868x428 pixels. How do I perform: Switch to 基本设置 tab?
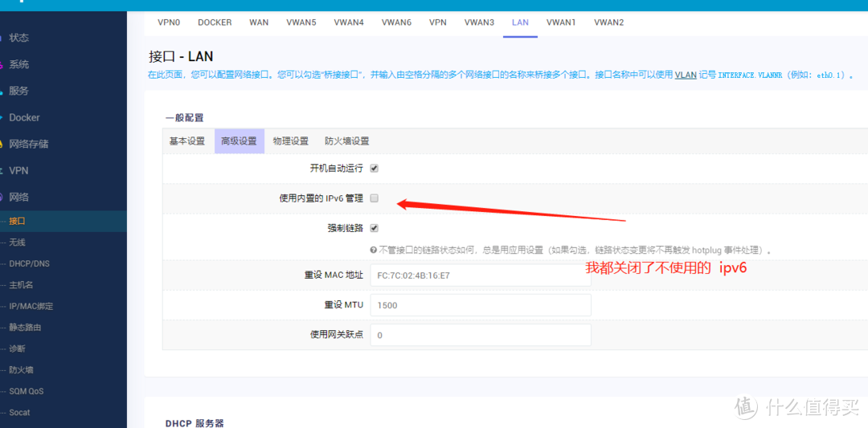click(187, 141)
